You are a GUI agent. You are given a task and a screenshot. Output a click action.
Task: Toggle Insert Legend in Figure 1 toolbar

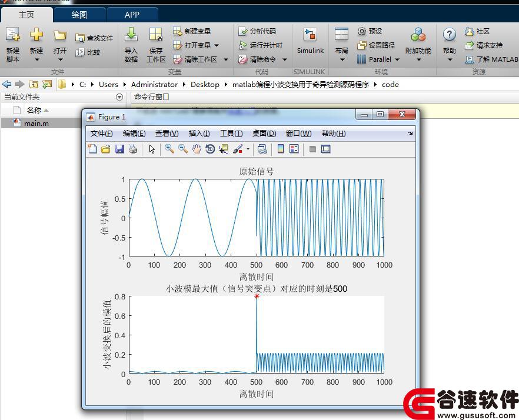click(x=294, y=149)
